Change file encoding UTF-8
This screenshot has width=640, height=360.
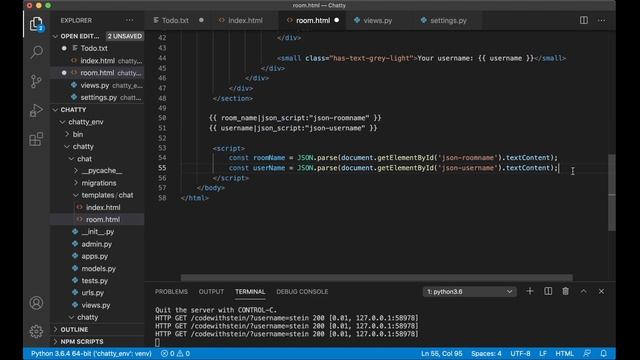pyautogui.click(x=520, y=353)
